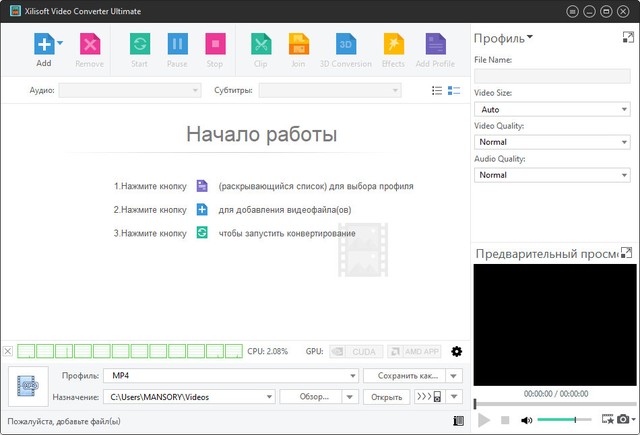Viewport: 640px width, 435px height.
Task: Open the MP4 profile dropdown
Action: point(230,376)
